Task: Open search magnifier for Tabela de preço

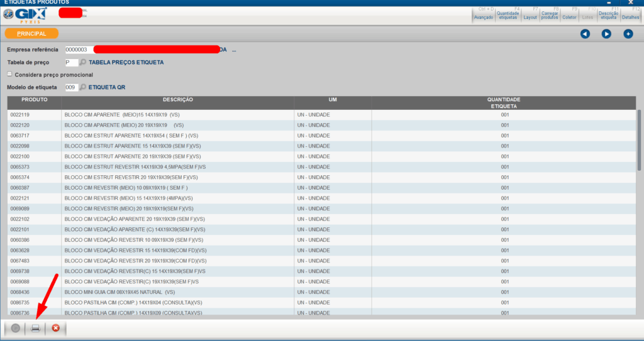Action: [x=83, y=62]
